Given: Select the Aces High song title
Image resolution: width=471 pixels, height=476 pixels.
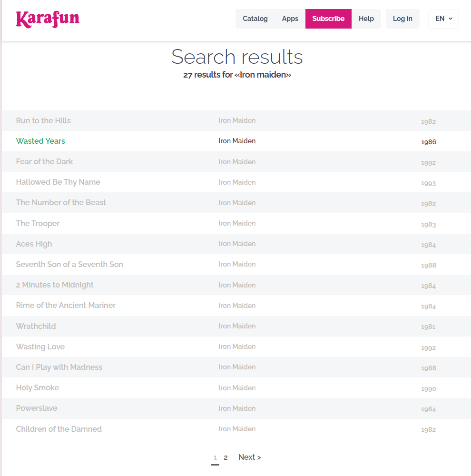Looking at the screenshot, I should tap(34, 244).
